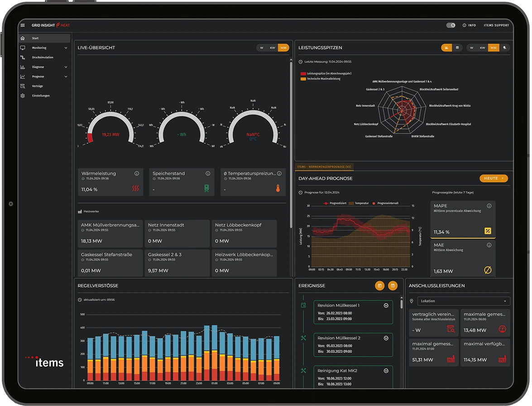Click the HEUTE button in Day-Ahead Prognose

(494, 178)
